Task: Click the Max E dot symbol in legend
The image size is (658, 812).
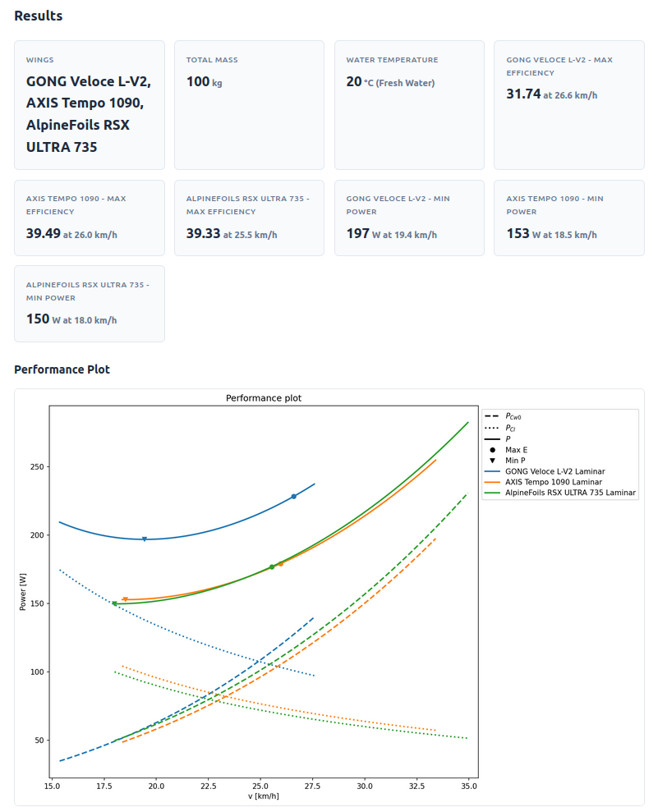Action: (x=492, y=450)
